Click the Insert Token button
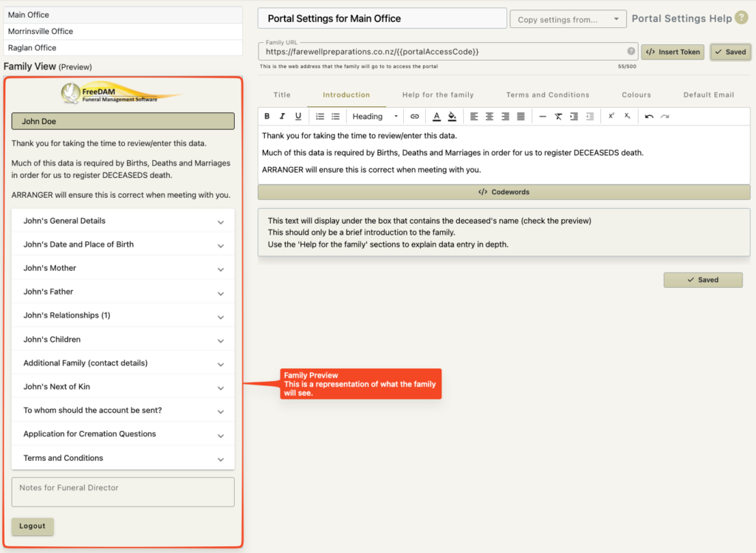756x553 pixels. pyautogui.click(x=673, y=52)
